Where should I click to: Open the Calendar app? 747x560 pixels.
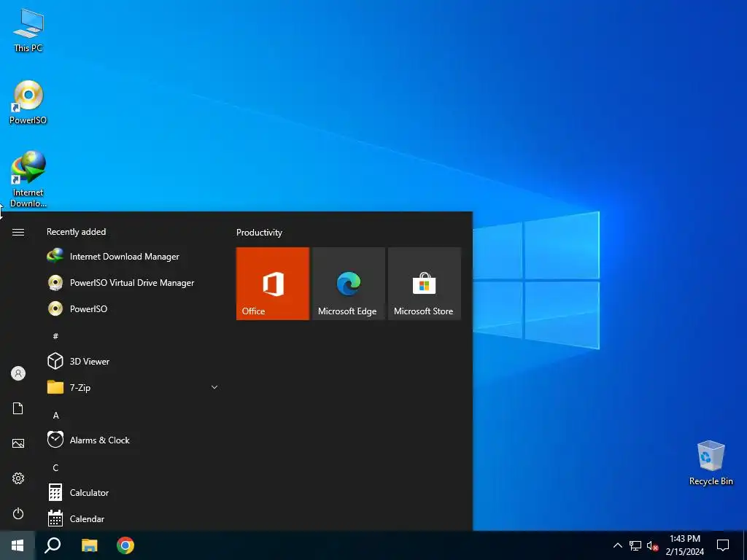(133, 518)
